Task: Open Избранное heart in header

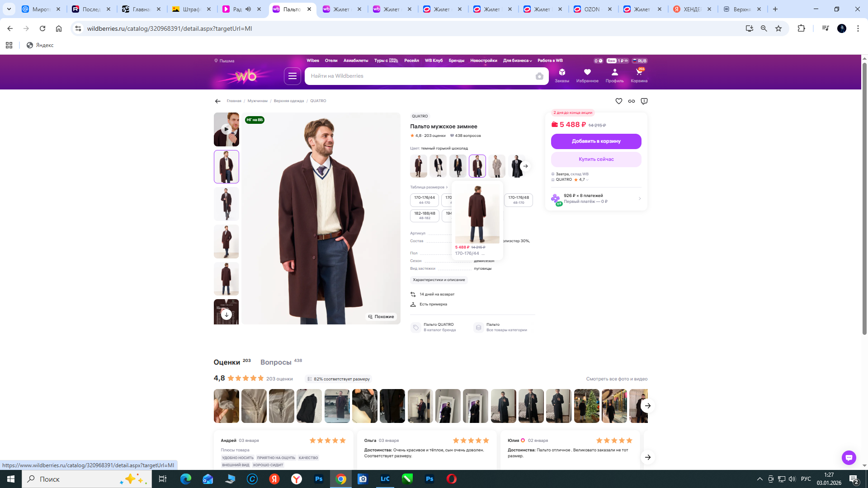Action: tap(587, 75)
